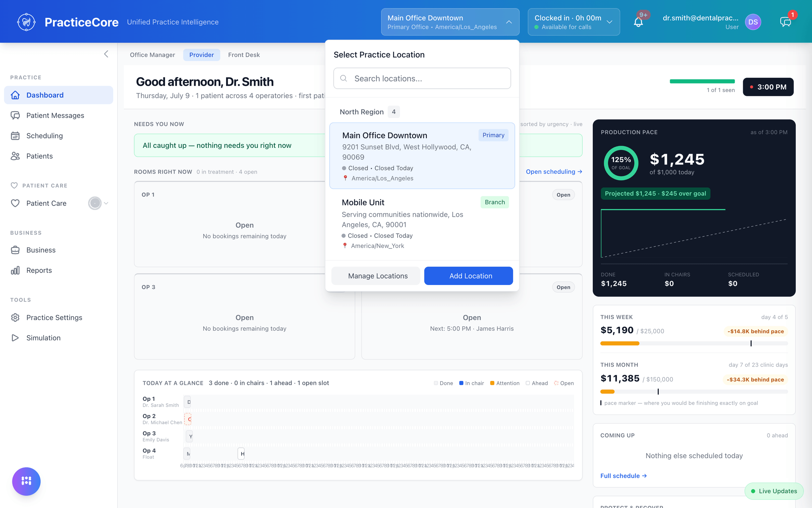
Task: Click the '-$34.3K behind pace' badge
Action: pos(755,380)
